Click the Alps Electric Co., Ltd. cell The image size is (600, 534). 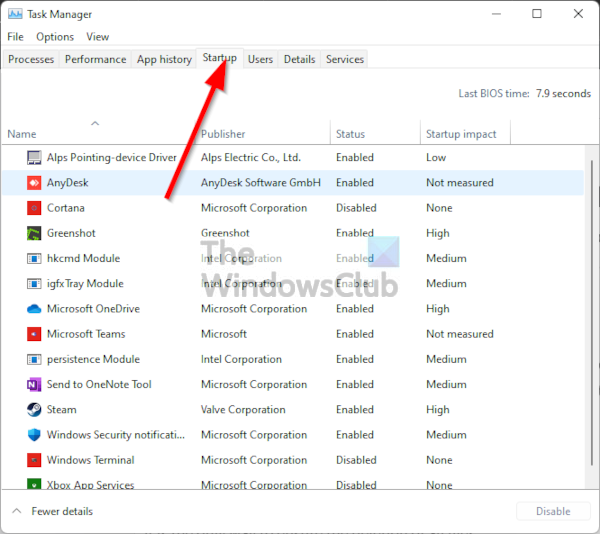(251, 158)
